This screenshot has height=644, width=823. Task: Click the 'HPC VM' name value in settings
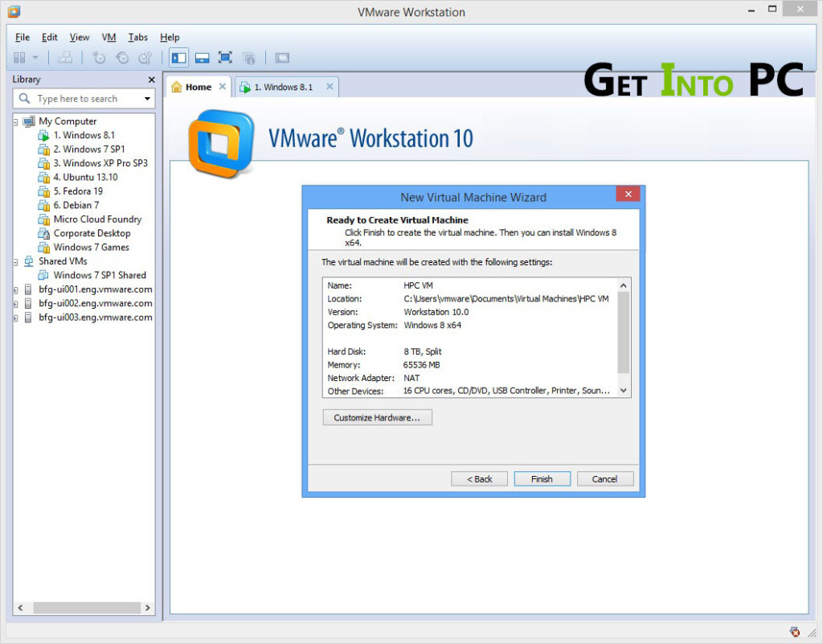pos(418,285)
